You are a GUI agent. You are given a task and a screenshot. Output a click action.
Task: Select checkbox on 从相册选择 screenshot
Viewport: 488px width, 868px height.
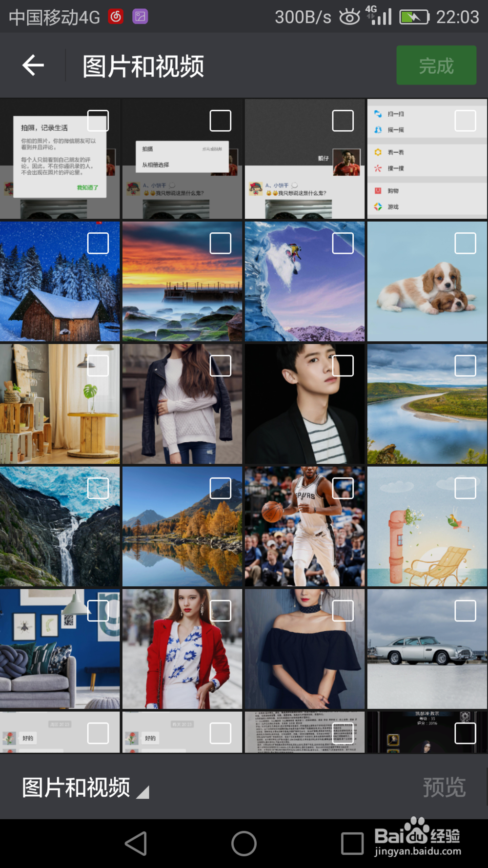(221, 121)
